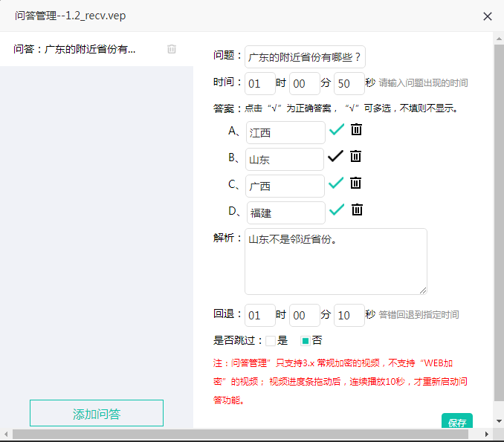The image size is (504, 442).
Task: Click the 问题 text input field
Action: click(305, 56)
